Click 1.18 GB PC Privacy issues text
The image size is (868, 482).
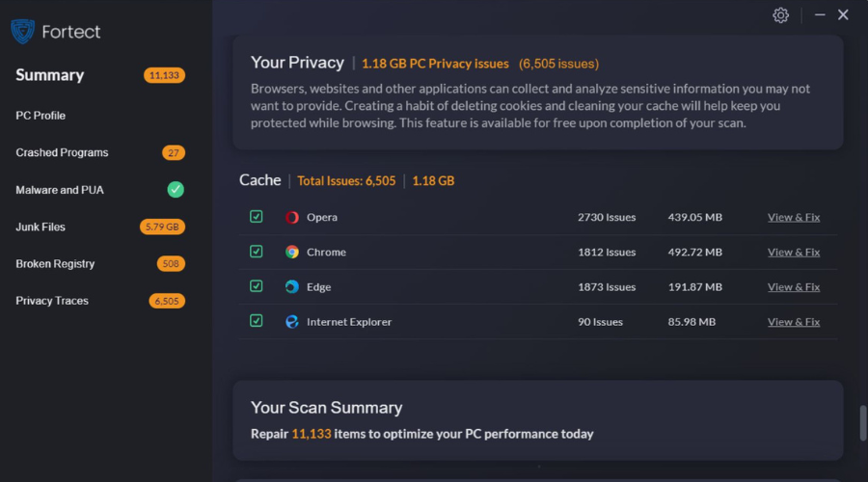pos(435,64)
